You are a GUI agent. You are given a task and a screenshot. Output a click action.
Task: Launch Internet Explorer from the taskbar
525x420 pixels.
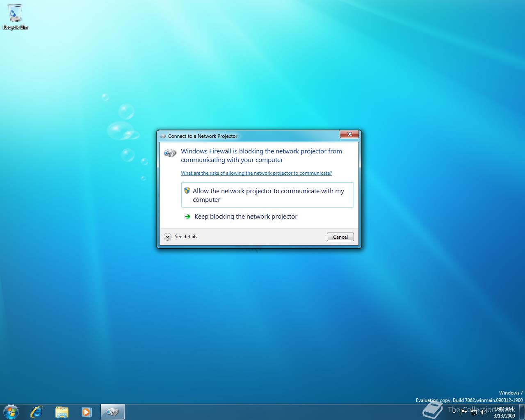coord(37,412)
